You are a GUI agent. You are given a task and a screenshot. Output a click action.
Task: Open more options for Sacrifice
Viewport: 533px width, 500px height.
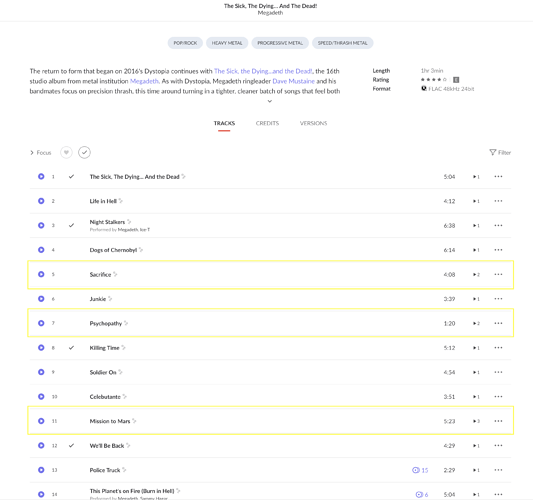(498, 274)
